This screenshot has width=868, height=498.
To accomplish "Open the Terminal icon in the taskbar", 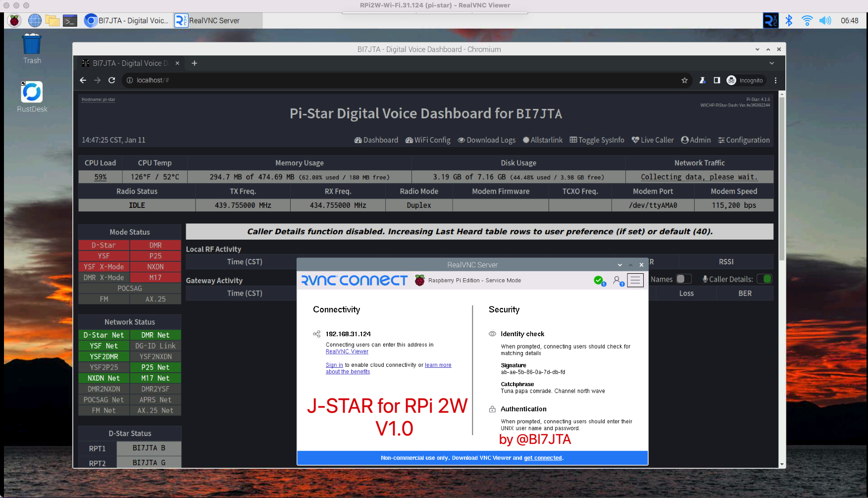I will tap(70, 20).
